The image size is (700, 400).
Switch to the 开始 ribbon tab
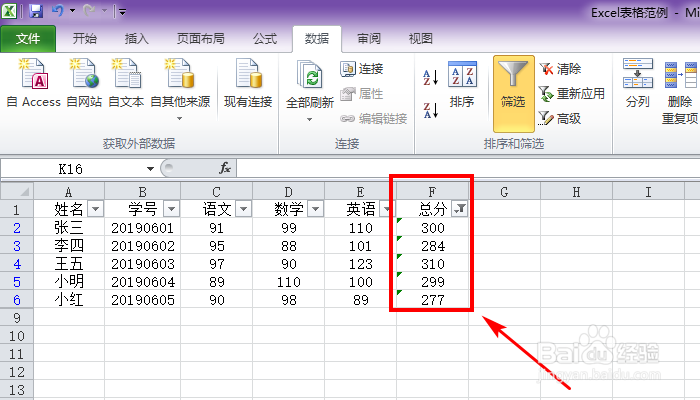[x=84, y=39]
